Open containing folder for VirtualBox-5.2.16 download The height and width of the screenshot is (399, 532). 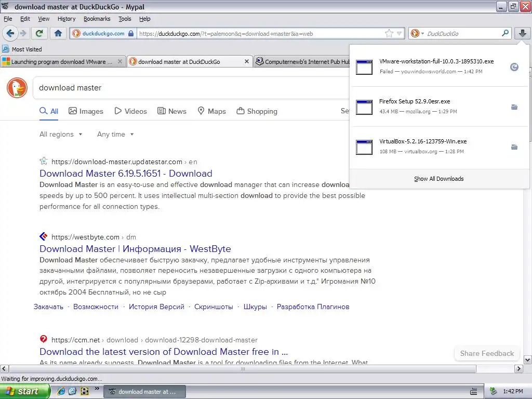(514, 147)
